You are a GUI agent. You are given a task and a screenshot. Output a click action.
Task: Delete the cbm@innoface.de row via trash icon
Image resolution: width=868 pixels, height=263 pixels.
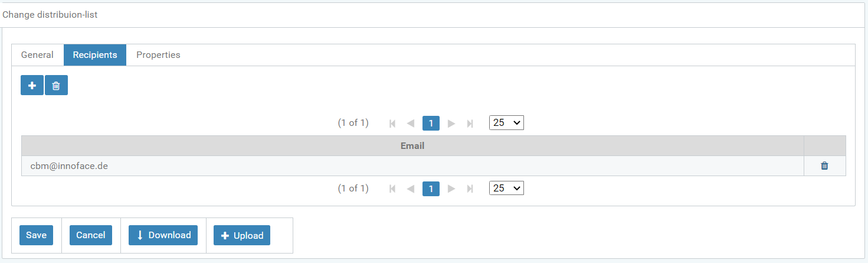pos(824,166)
